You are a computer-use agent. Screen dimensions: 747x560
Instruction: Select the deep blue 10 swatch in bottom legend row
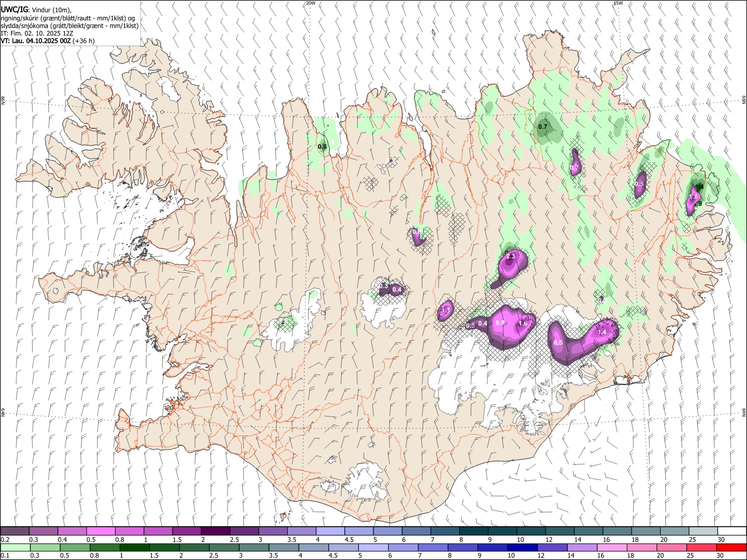(522, 547)
